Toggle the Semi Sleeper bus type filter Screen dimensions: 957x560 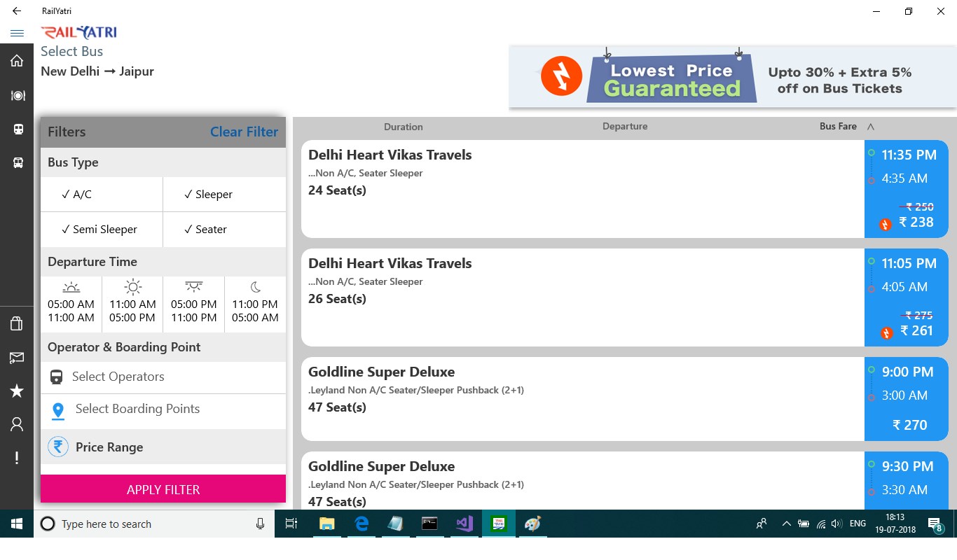[x=102, y=230]
